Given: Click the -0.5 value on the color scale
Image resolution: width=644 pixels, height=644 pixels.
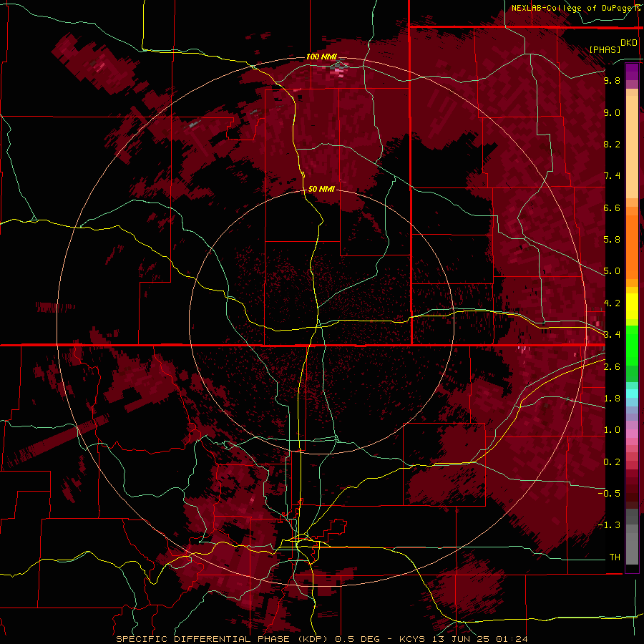Looking at the screenshot, I should pos(609,494).
